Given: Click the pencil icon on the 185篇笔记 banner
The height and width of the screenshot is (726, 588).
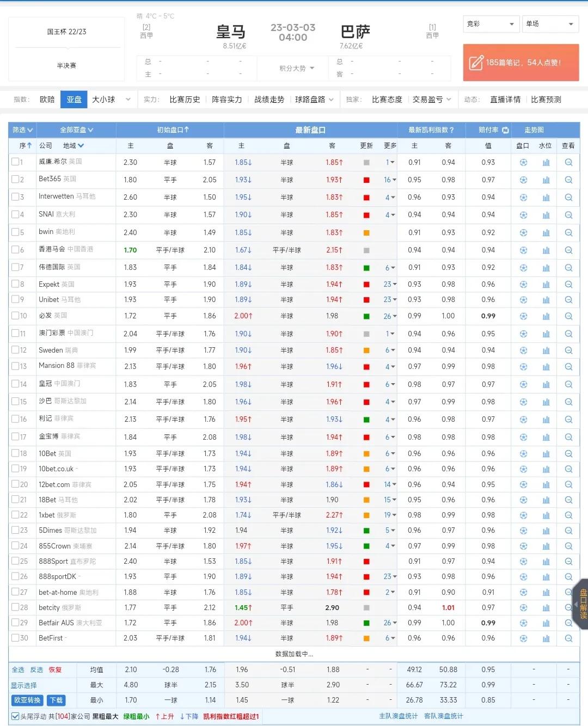Looking at the screenshot, I should tap(476, 63).
